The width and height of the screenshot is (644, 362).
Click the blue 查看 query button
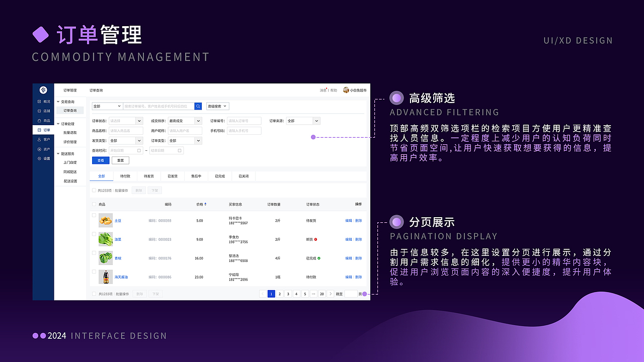(x=101, y=160)
